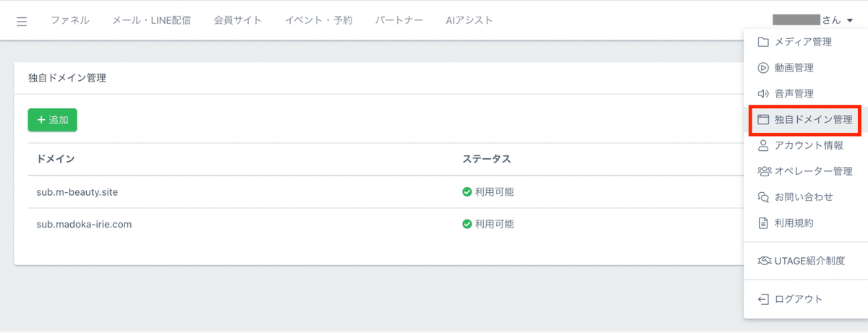The image size is (868, 333).
Task: Open the hamburger sidebar menu icon
Action: (x=22, y=21)
